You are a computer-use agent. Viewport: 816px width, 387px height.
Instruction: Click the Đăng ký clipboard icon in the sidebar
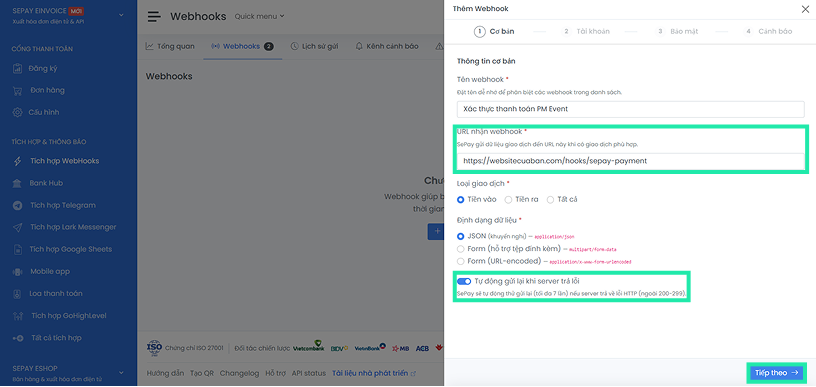[18, 69]
